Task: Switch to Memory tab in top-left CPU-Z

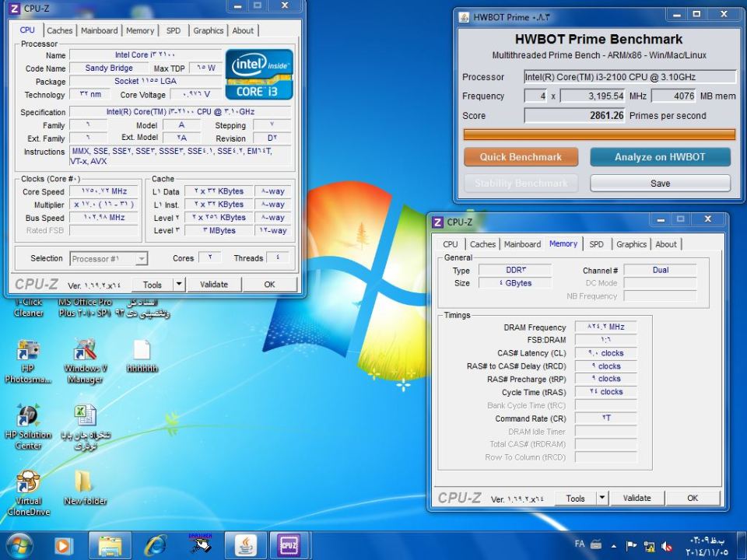Action: (x=140, y=30)
